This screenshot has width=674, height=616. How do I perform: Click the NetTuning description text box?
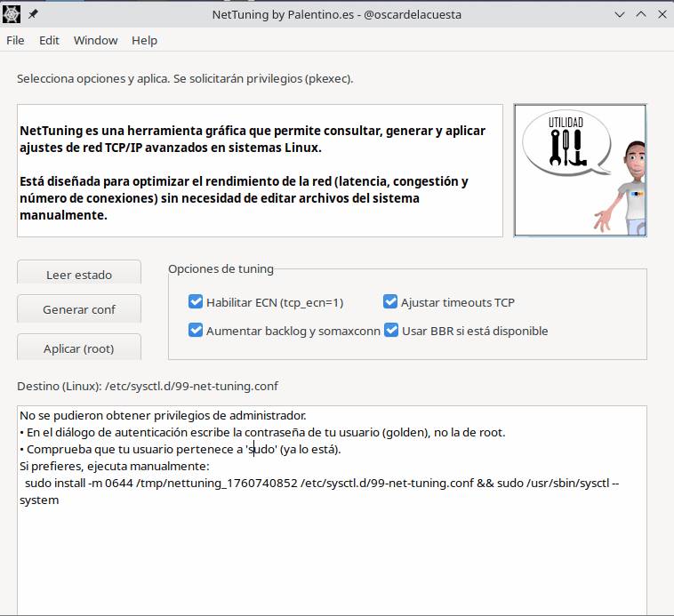pos(260,171)
